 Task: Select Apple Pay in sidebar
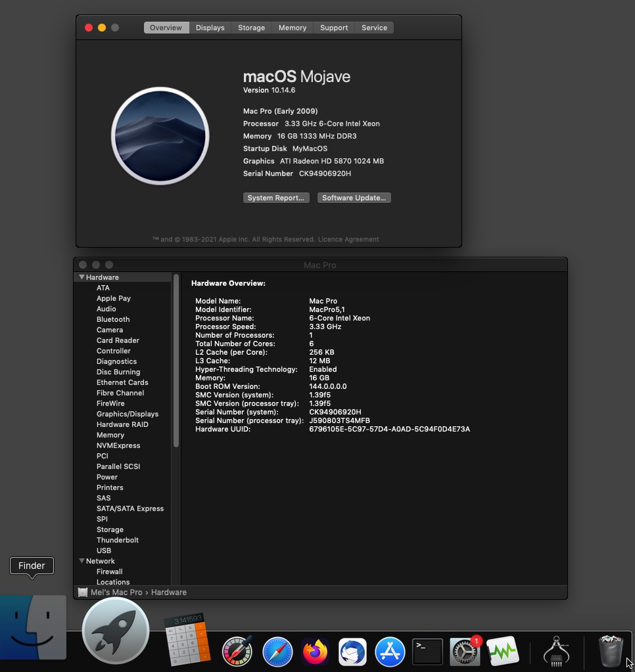[x=114, y=298]
